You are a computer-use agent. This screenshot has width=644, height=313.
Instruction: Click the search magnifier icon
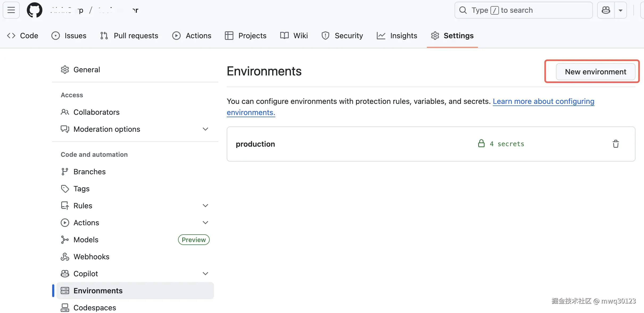(x=463, y=10)
